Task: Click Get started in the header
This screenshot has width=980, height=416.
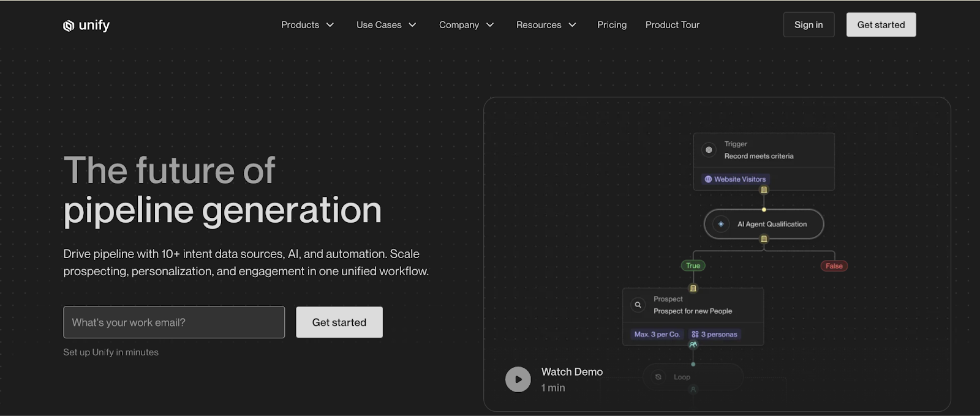Action: tap(881, 25)
